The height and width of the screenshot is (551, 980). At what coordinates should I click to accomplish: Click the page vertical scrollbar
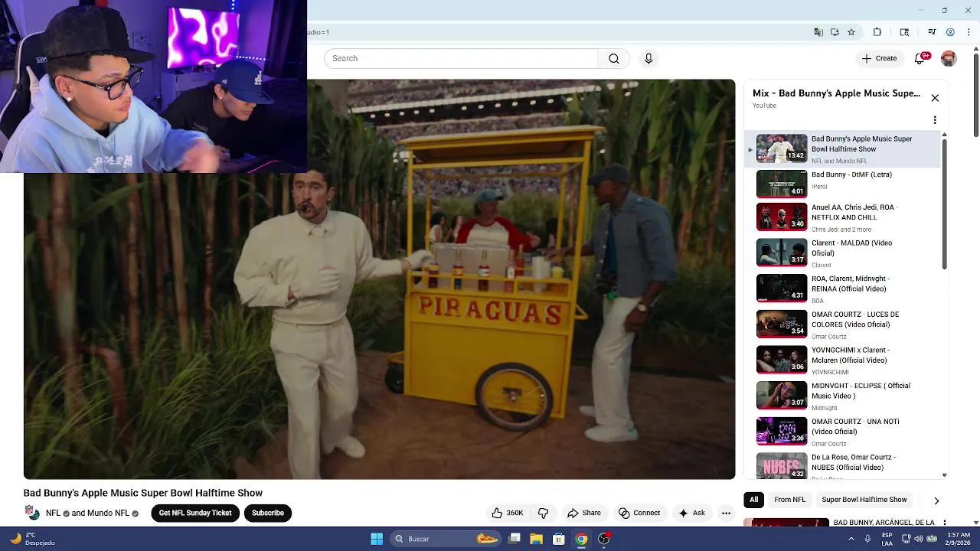[x=976, y=96]
